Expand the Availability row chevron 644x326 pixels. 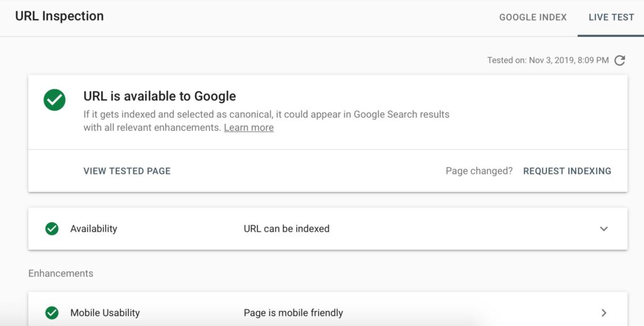pyautogui.click(x=604, y=228)
